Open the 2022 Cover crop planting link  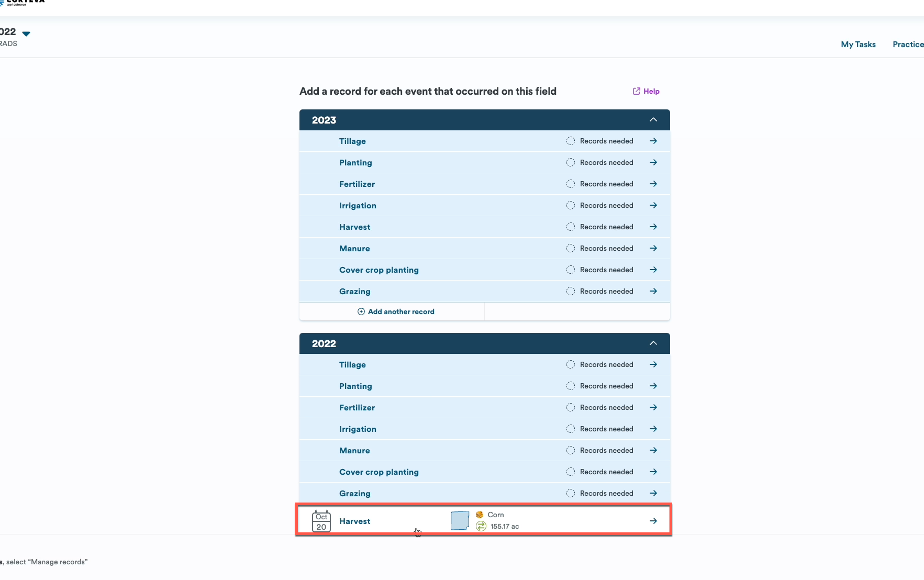pyautogui.click(x=379, y=472)
